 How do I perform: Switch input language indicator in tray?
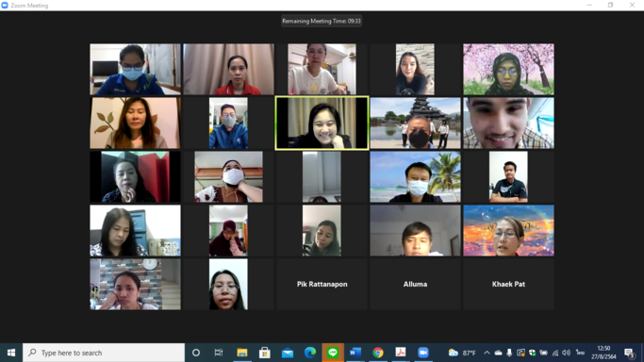[580, 353]
